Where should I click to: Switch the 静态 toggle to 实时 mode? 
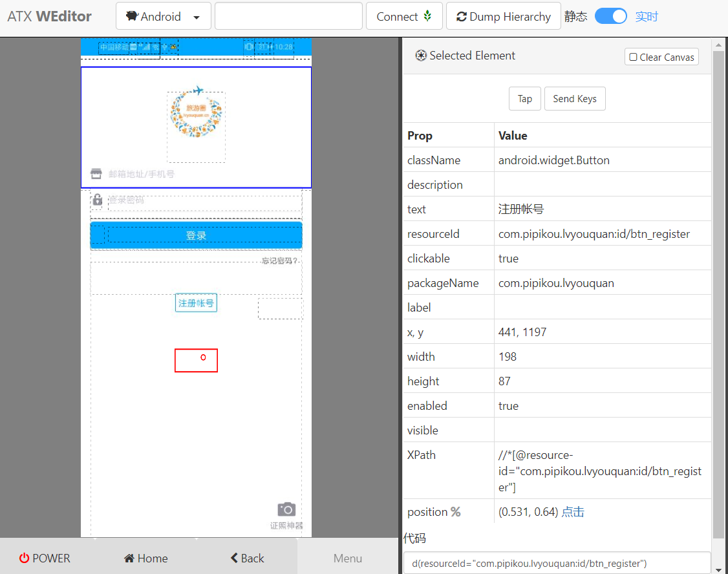(x=610, y=16)
